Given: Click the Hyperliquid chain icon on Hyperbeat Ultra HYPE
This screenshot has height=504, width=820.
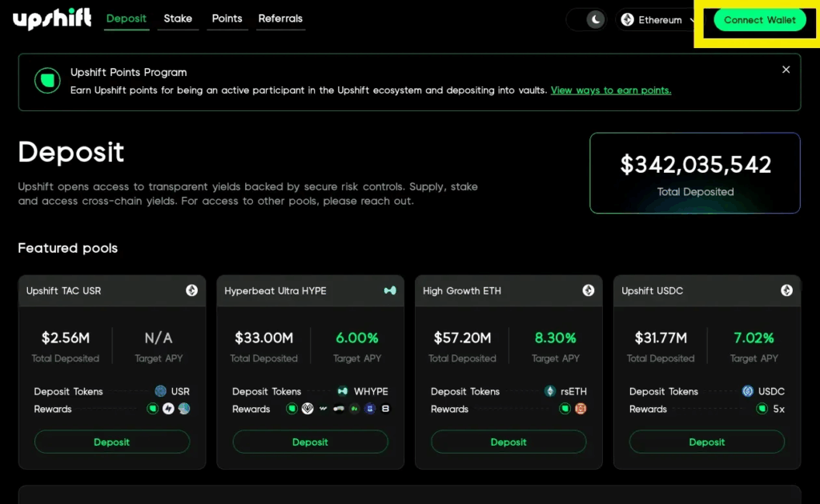Looking at the screenshot, I should coord(390,290).
